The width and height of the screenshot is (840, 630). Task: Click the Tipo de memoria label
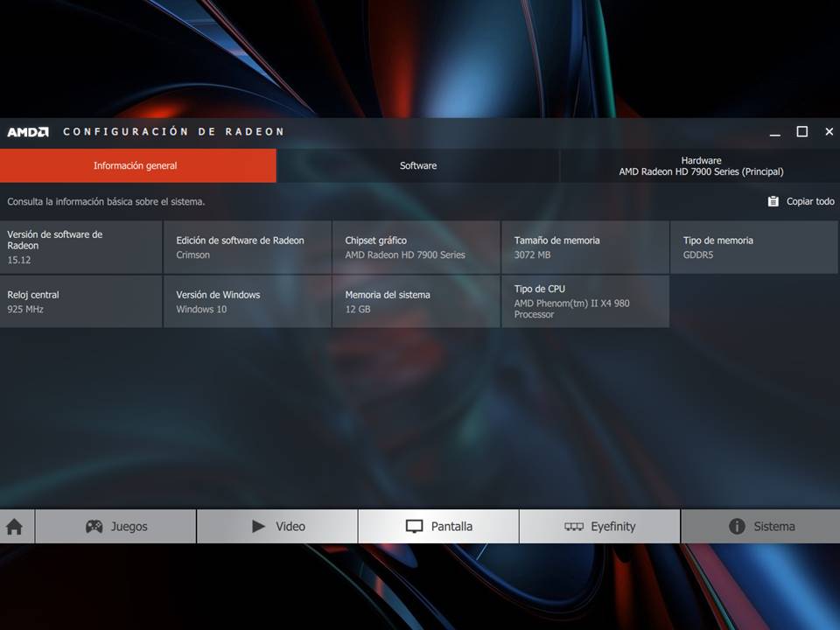point(717,241)
